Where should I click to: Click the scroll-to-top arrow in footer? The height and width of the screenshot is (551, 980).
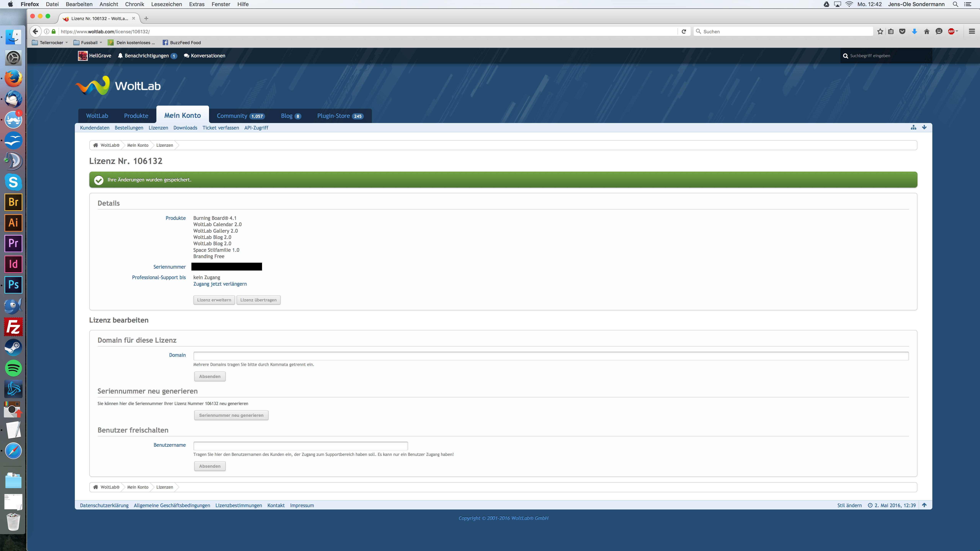click(924, 505)
